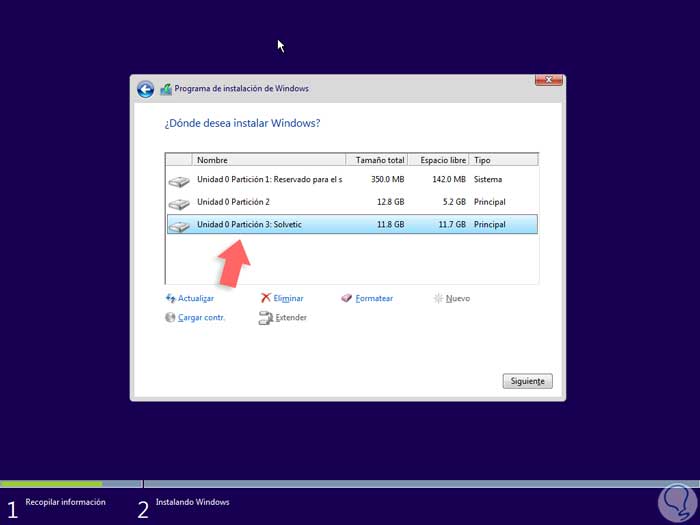
Task: Click Principal type in Partición 2 row
Action: (x=490, y=202)
